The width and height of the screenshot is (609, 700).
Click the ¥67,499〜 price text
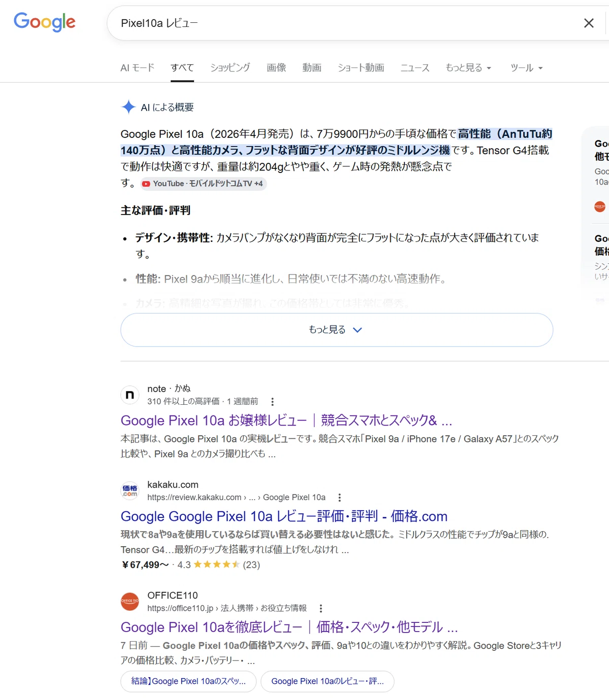tap(145, 565)
